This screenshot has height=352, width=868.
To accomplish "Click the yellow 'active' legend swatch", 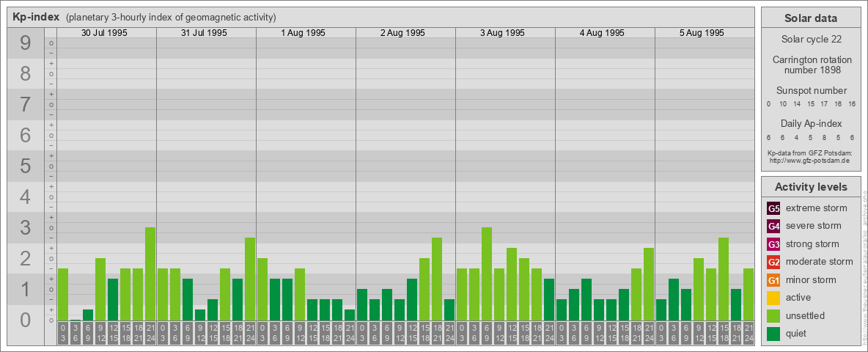I will 773,298.
